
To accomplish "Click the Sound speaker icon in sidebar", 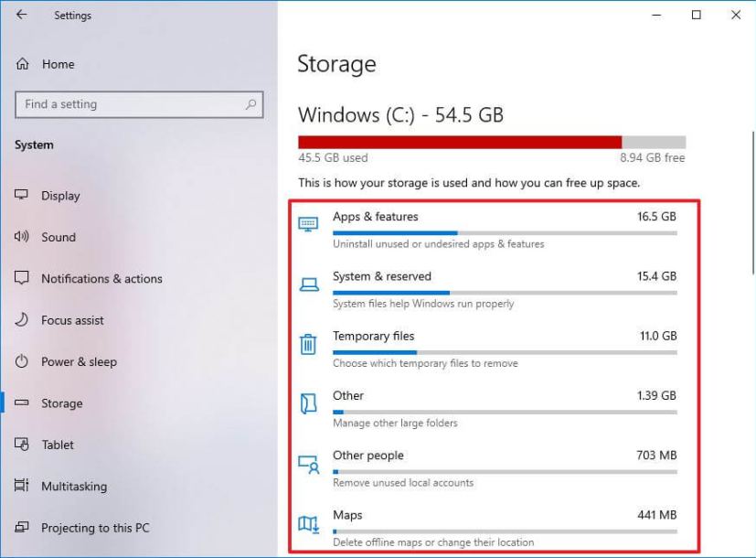I will 20,236.
